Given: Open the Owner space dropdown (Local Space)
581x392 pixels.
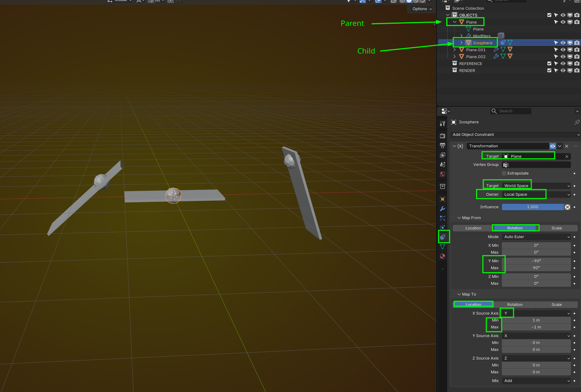Looking at the screenshot, I should tap(536, 195).
